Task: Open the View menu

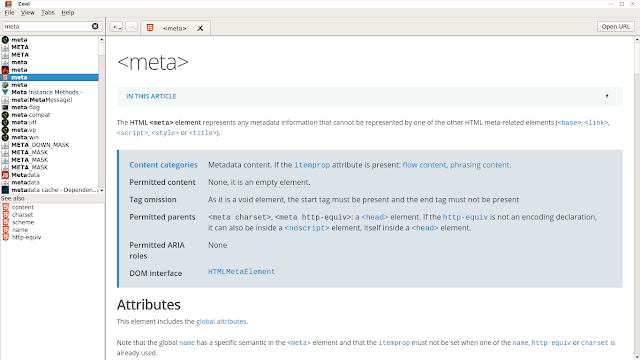Action: pyautogui.click(x=28, y=13)
